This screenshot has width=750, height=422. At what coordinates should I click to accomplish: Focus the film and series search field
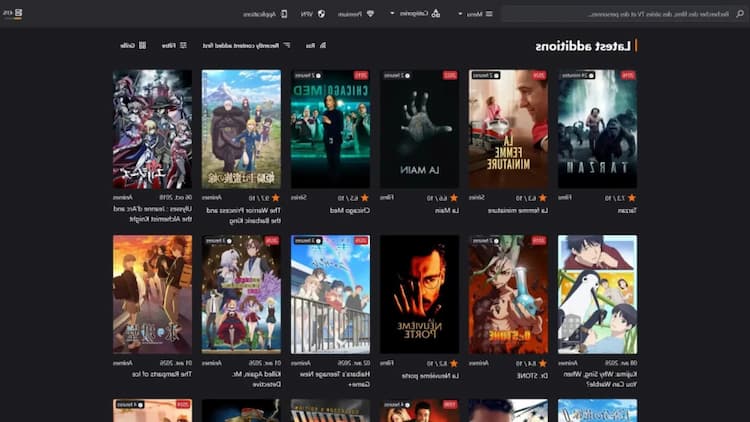pos(624,14)
